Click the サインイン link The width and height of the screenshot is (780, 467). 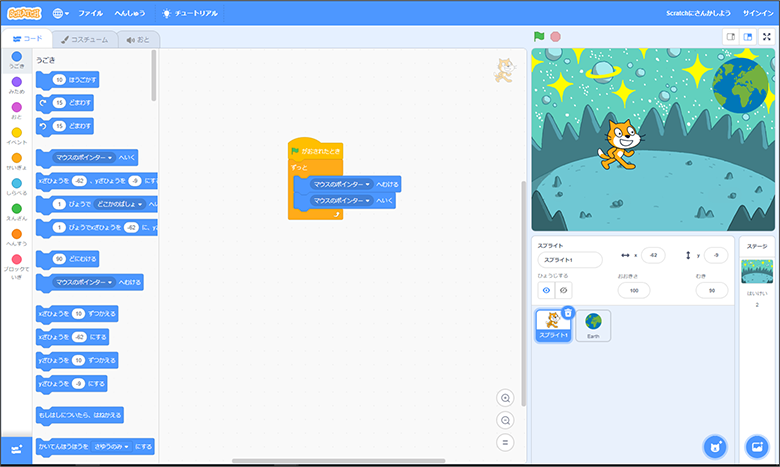click(758, 14)
